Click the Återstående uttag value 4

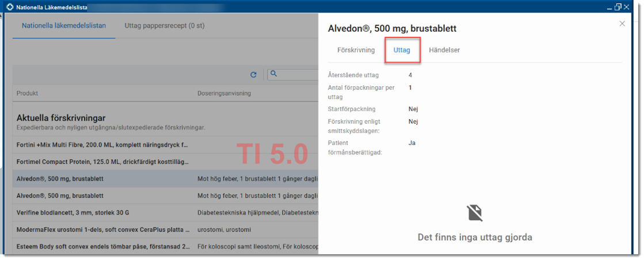click(x=410, y=75)
